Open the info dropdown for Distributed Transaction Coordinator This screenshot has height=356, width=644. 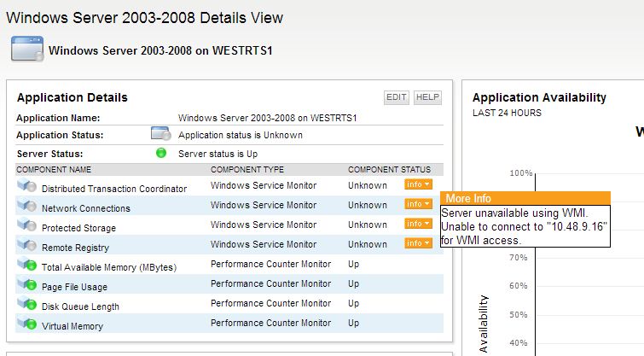click(x=418, y=184)
